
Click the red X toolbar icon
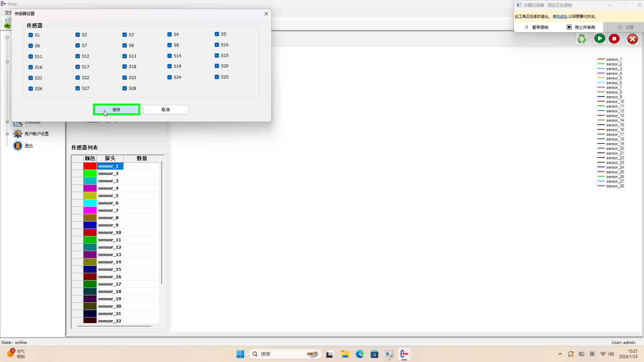(x=632, y=39)
